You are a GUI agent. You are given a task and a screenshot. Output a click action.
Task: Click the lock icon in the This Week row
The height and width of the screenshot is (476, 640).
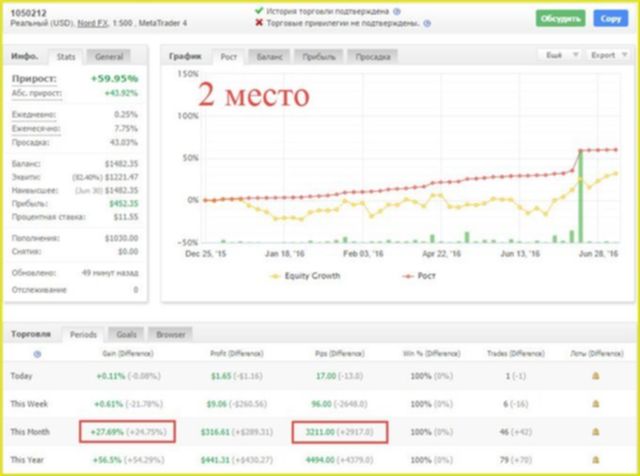pos(596,404)
